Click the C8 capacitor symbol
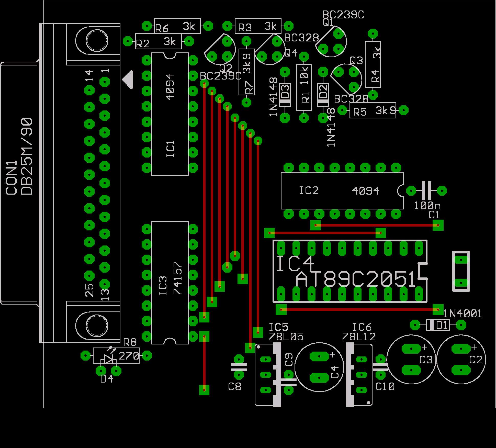496x448 pixels. pos(239,367)
